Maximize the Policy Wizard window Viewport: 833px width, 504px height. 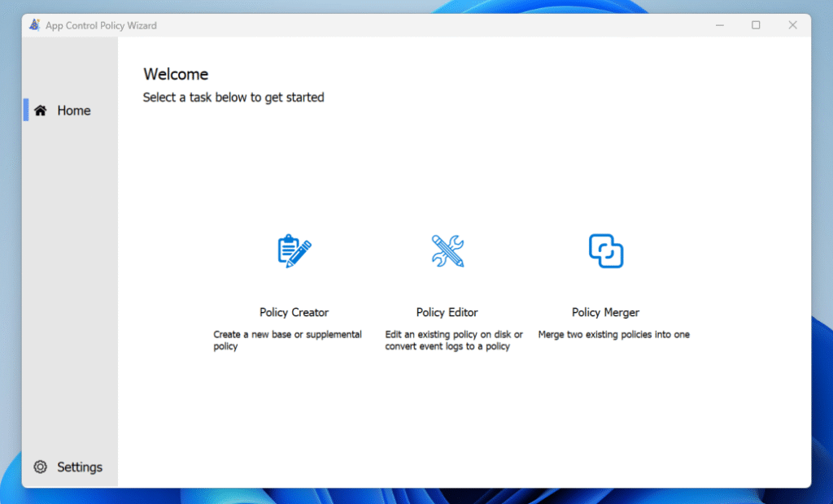(x=756, y=25)
